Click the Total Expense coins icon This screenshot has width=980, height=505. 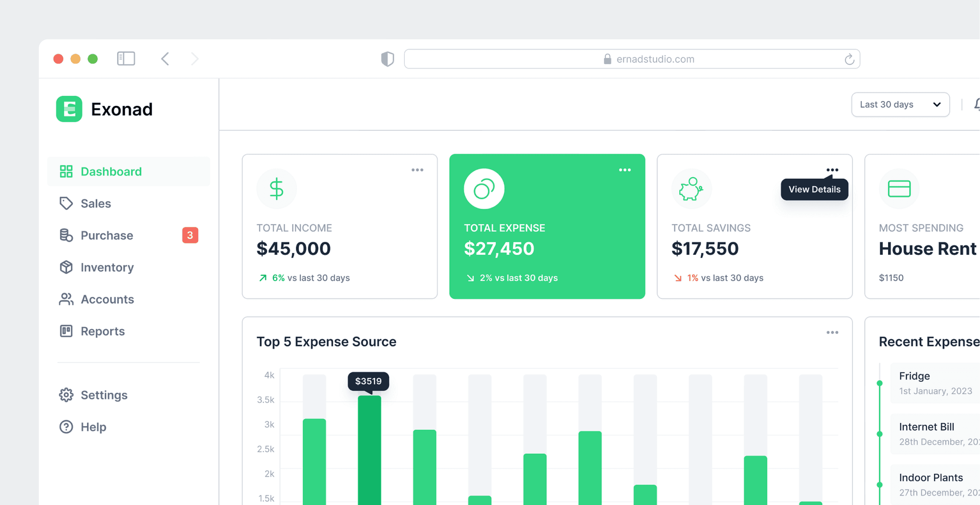click(x=484, y=189)
